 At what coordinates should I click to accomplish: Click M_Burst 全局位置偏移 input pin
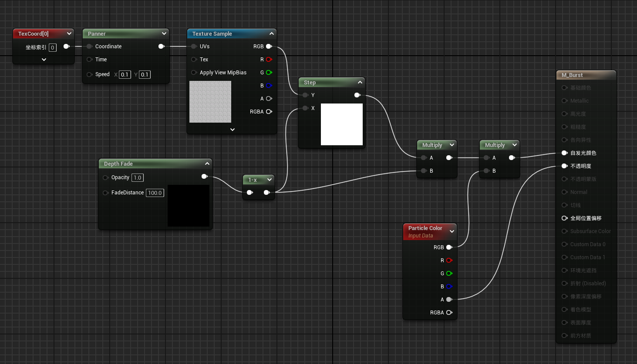564,218
